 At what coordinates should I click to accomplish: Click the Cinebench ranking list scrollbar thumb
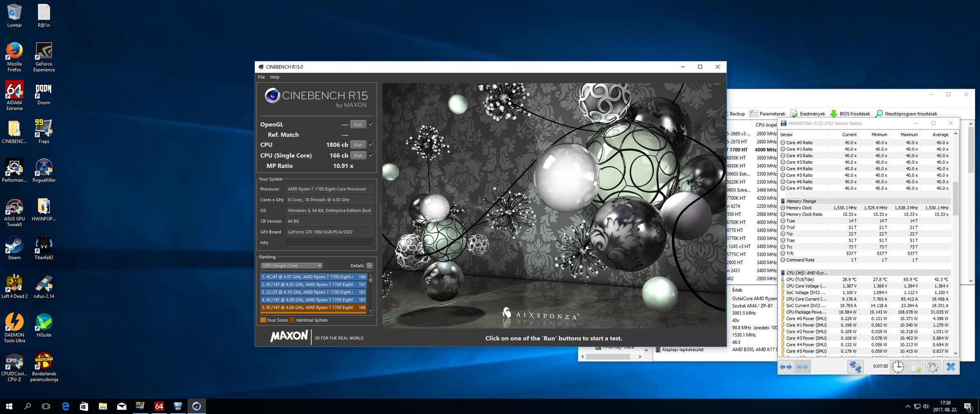tap(371, 279)
